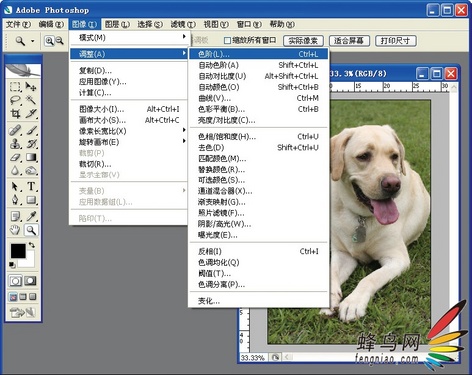The width and height of the screenshot is (472, 375).
Task: Open the 文件 menu
Action: pos(19,24)
